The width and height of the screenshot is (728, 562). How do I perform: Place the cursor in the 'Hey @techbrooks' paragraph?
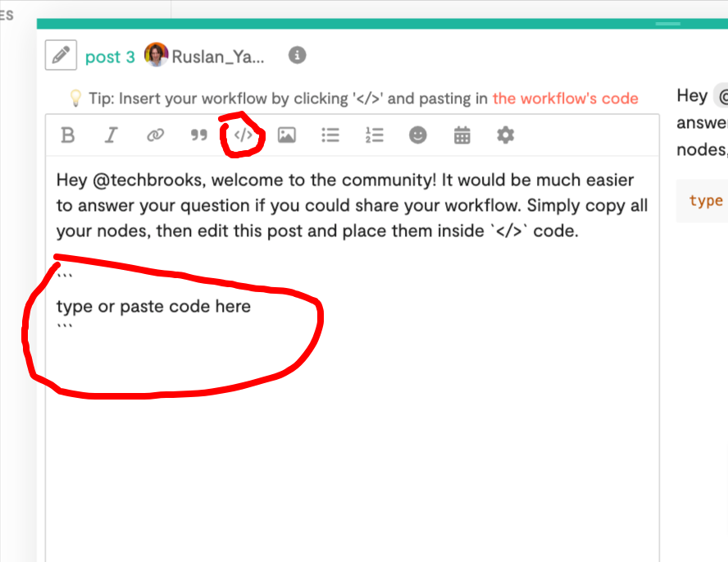coord(352,205)
